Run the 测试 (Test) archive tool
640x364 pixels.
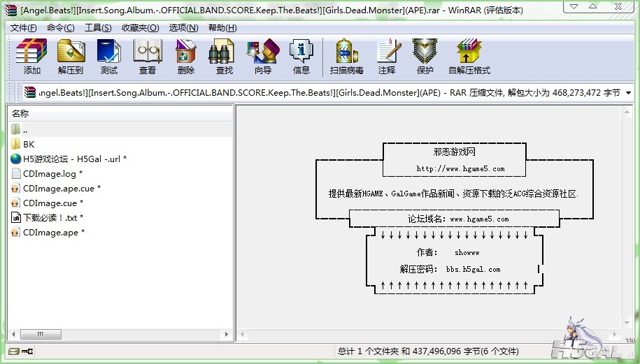(x=109, y=57)
